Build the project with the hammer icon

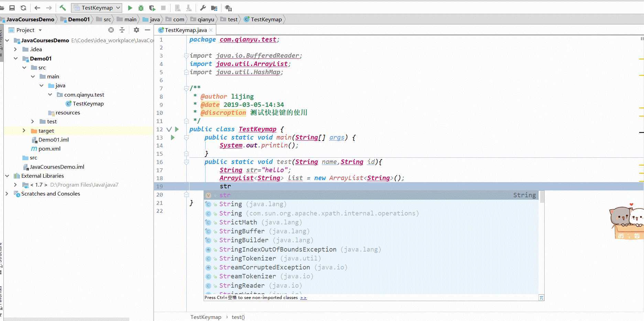pos(63,8)
